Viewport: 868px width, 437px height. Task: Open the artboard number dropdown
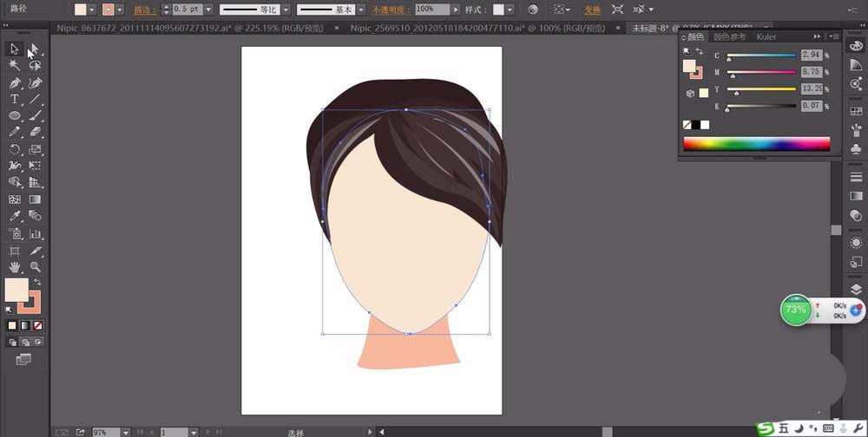click(194, 432)
